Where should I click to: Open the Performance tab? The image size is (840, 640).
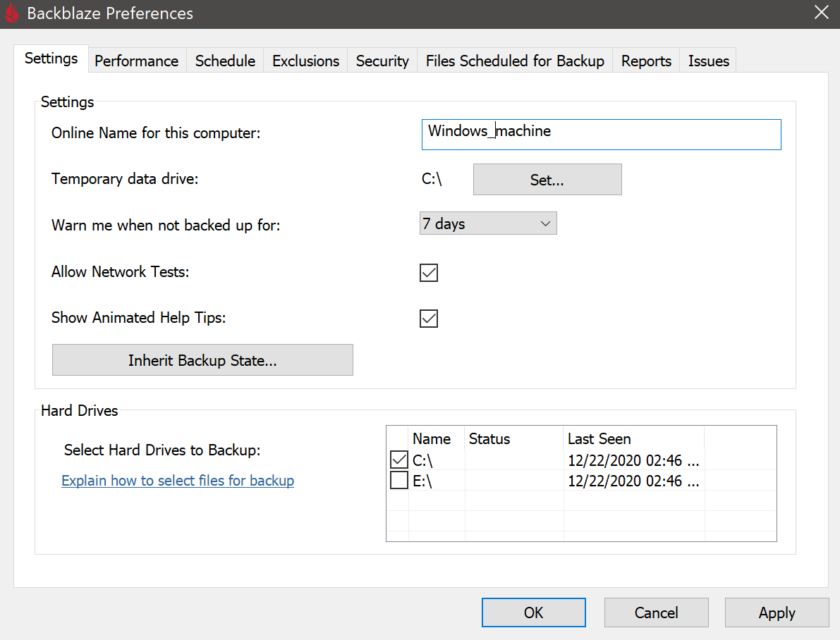(x=137, y=61)
